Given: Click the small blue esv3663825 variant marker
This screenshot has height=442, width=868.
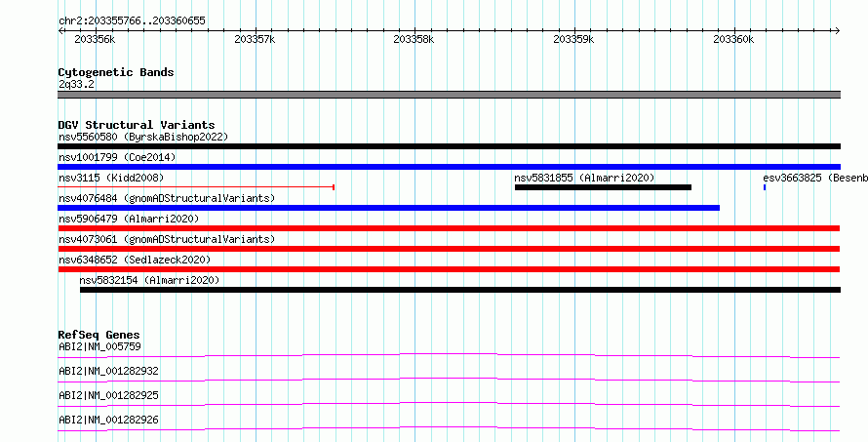Looking at the screenshot, I should pyautogui.click(x=765, y=187).
